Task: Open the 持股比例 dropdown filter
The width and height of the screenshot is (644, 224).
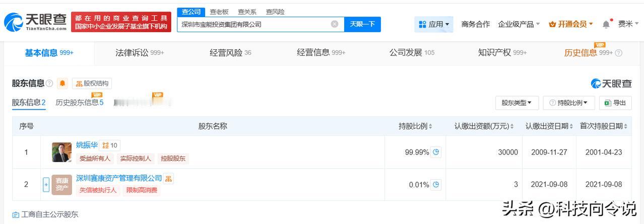Action: pyautogui.click(x=569, y=103)
